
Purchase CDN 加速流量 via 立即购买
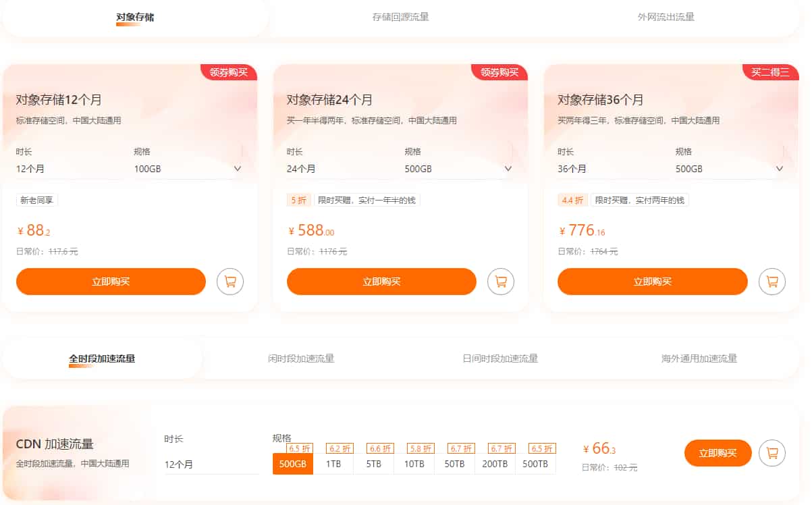coord(718,453)
